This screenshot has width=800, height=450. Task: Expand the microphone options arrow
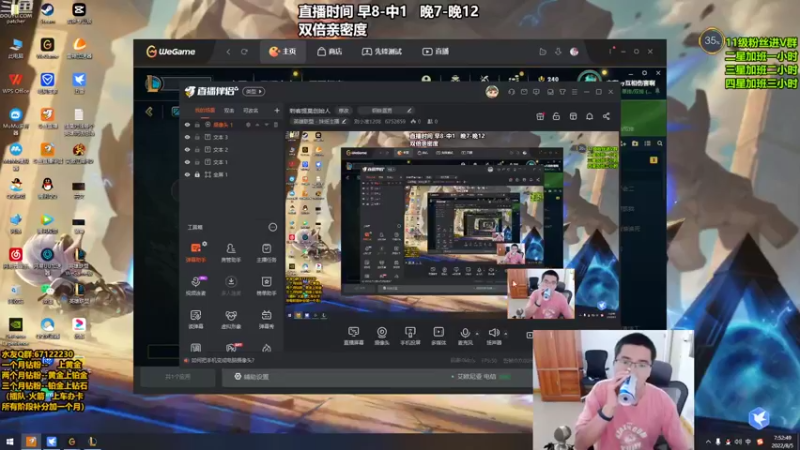point(477,334)
